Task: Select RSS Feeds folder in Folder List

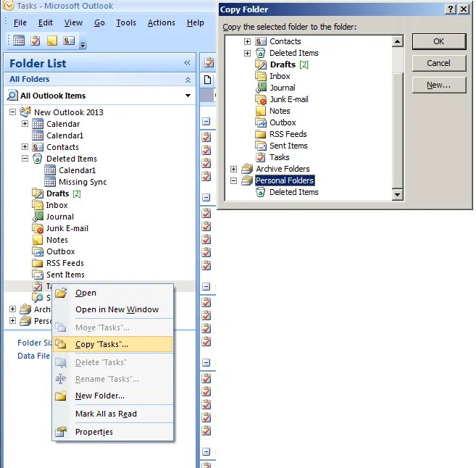Action: (65, 263)
